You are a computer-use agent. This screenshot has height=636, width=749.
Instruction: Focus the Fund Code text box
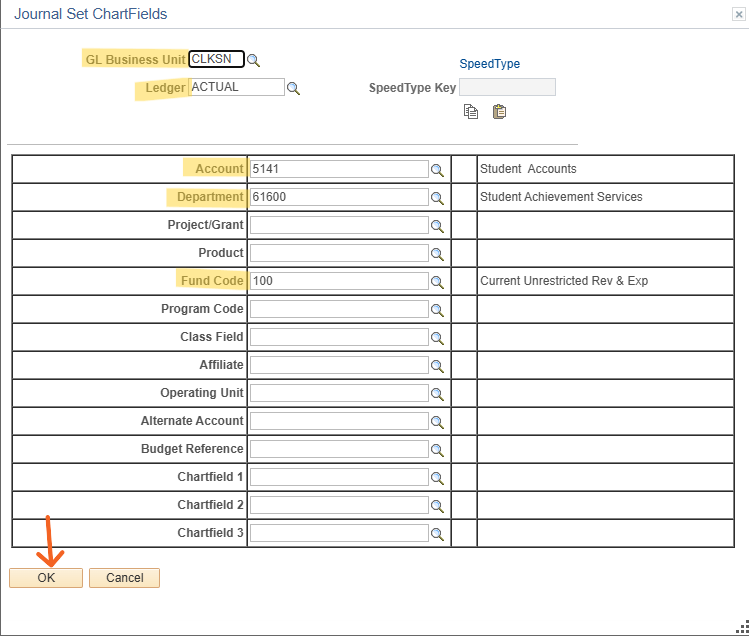(x=338, y=281)
